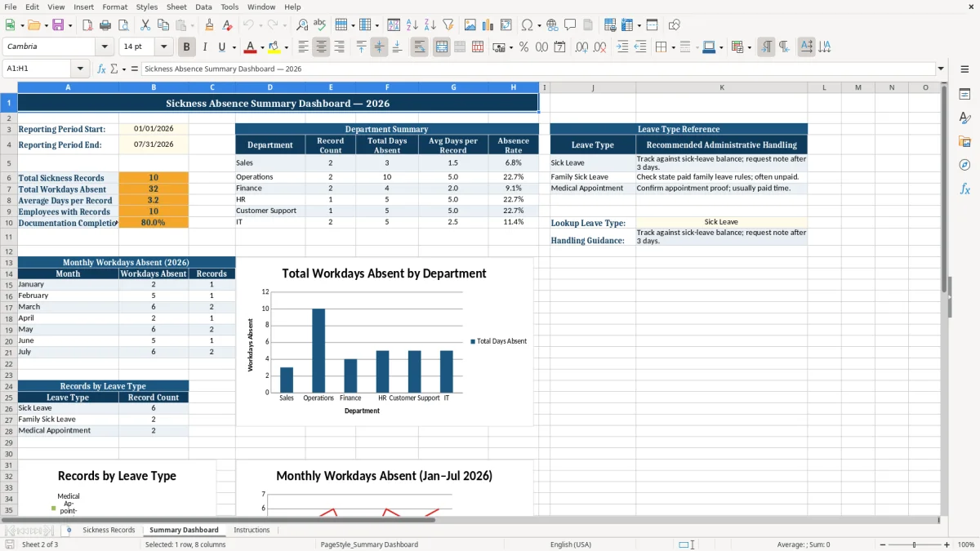Viewport: 980px width, 551px height.
Task: Open the Data menu
Action: coord(203,7)
